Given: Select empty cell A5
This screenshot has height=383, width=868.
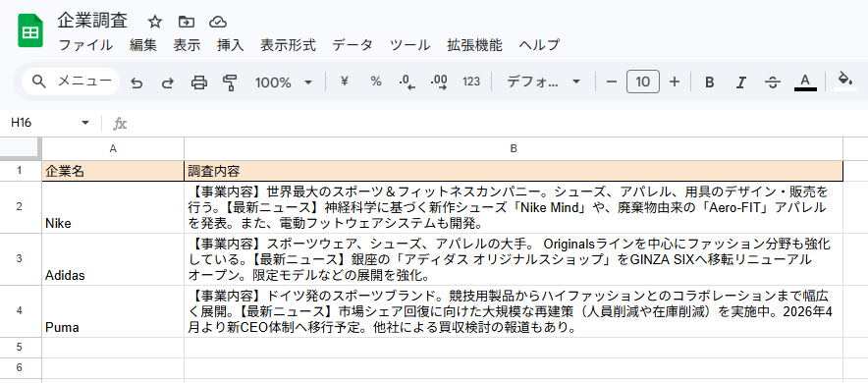Looking at the screenshot, I should tap(113, 347).
